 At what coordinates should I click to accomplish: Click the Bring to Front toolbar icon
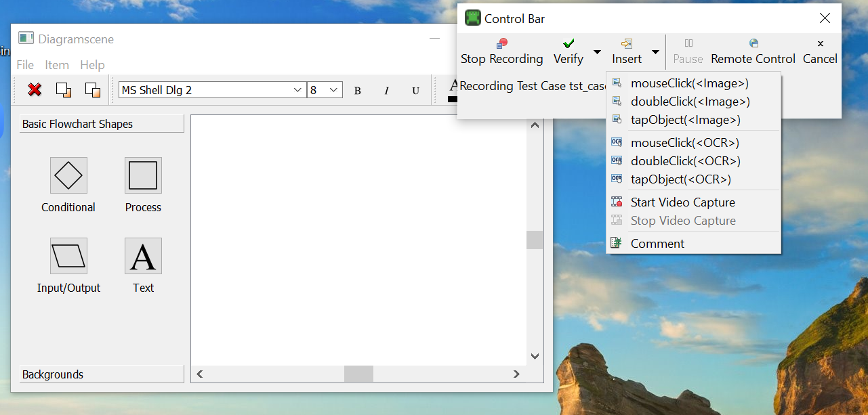pos(64,89)
